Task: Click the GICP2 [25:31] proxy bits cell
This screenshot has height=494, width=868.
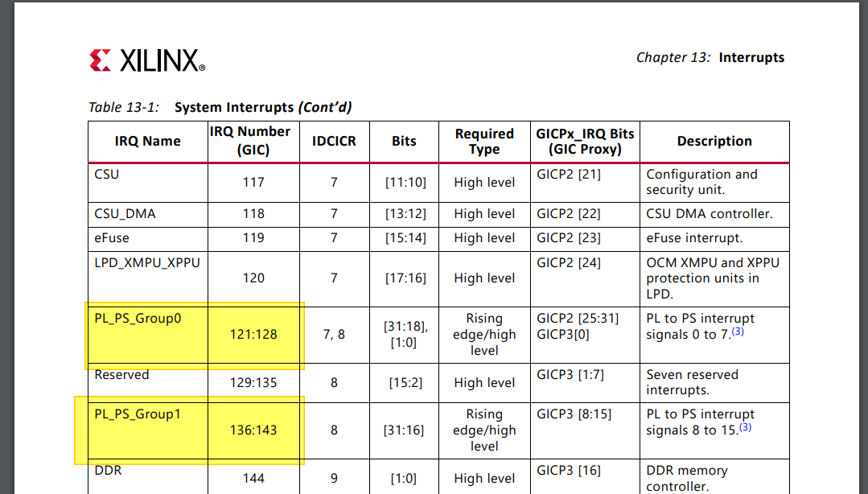Action: pyautogui.click(x=578, y=319)
